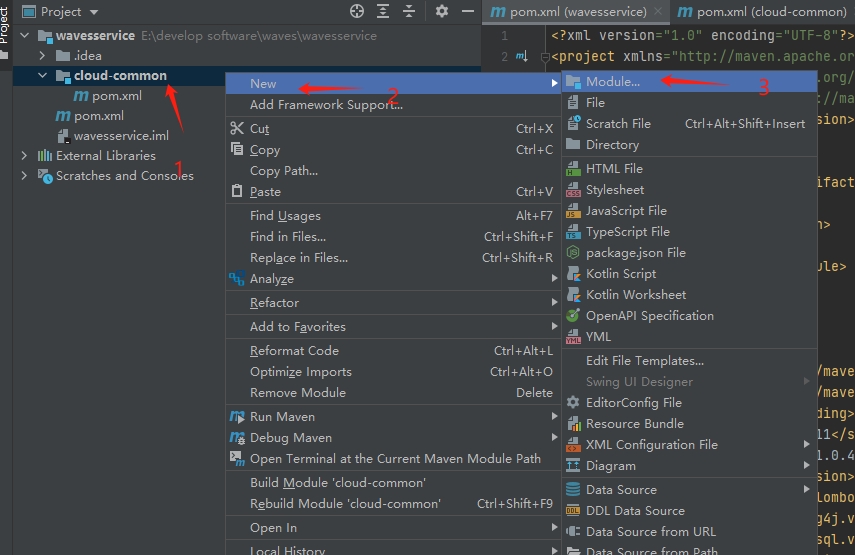855x555 pixels.
Task: Close the pom.xml (wavesservice) tab
Action: tap(658, 11)
